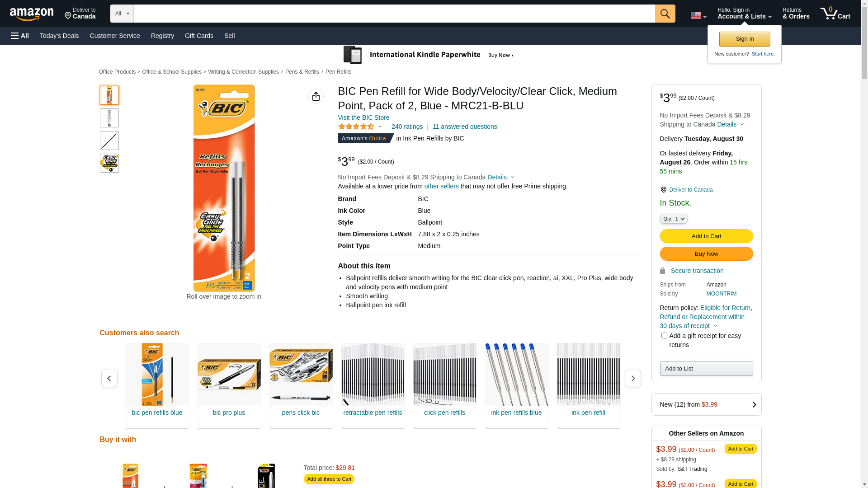868x488 pixels.
Task: Expand New (12) from $3.99 offers
Action: (706, 404)
